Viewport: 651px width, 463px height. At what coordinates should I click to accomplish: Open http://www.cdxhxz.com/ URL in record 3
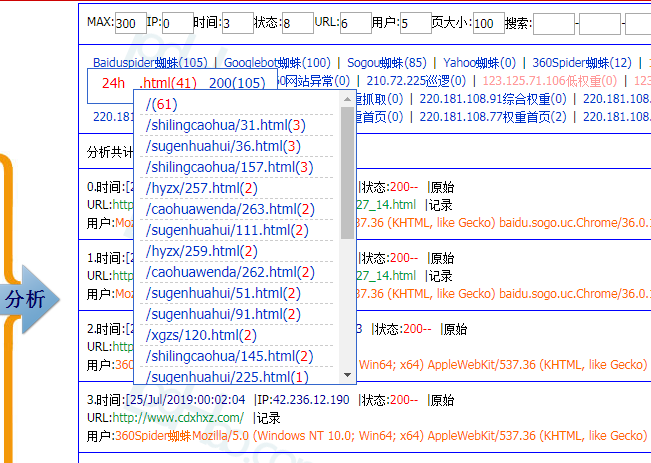(179, 418)
